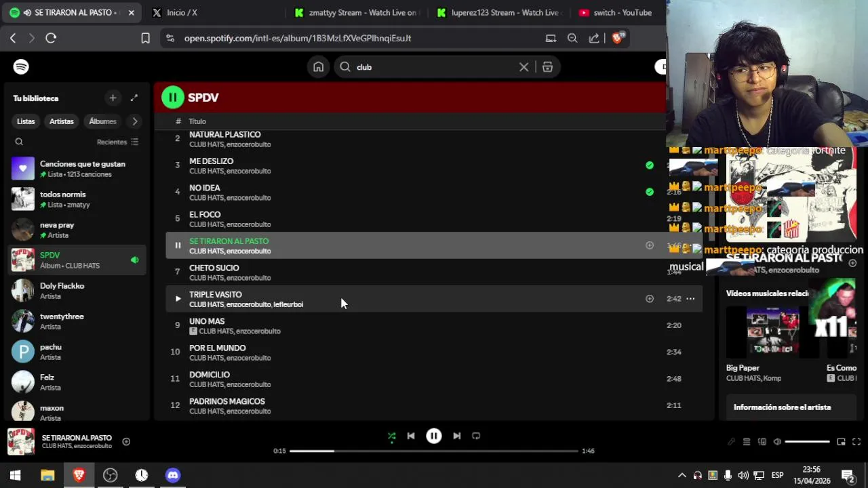Image resolution: width=868 pixels, height=488 pixels.
Task: Open the miniplayer
Action: [841, 442]
